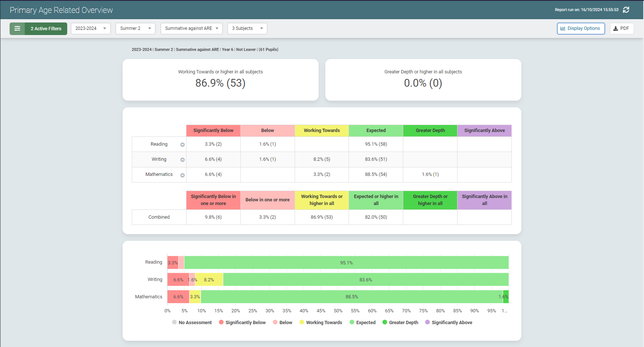Viewport: 644px width, 347px height.
Task: Click the 2 Active Filters button
Action: (x=46, y=29)
